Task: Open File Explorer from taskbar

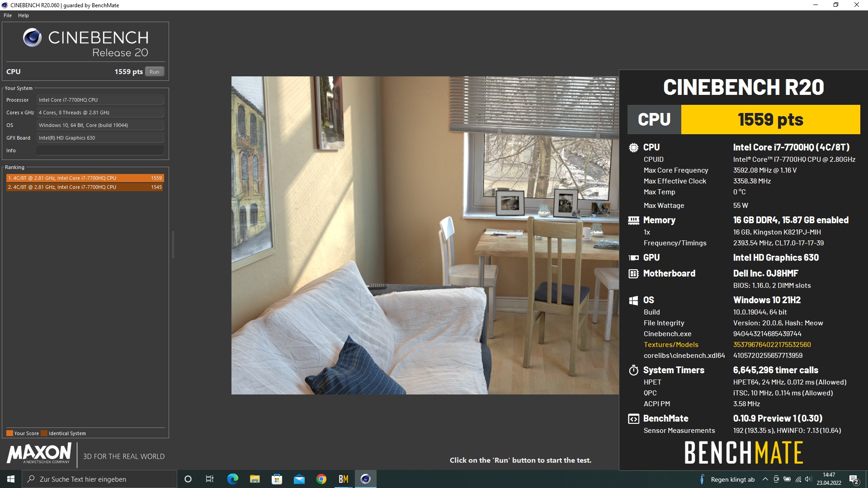Action: pos(255,479)
